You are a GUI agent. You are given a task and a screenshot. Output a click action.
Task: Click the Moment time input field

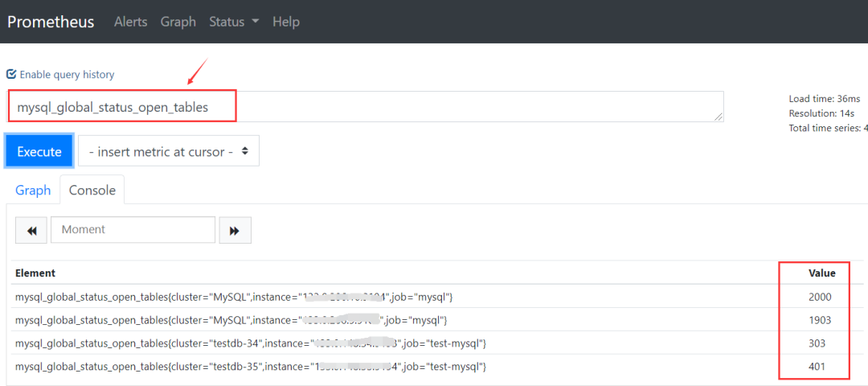133,229
